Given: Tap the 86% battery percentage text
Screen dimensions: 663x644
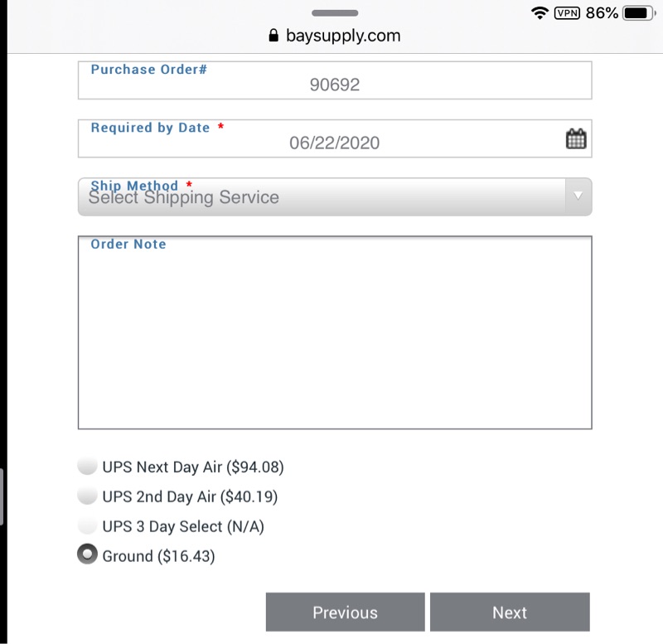Looking at the screenshot, I should point(602,13).
